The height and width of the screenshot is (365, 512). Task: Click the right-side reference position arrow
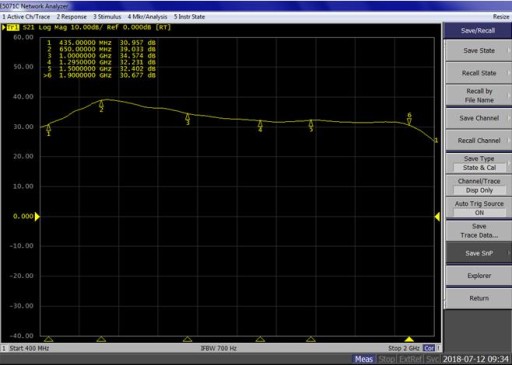(437, 217)
